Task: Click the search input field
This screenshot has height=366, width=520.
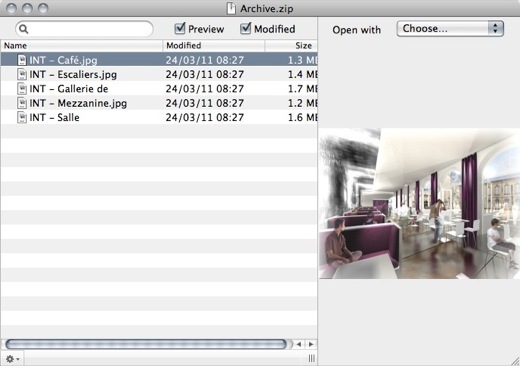Action: click(84, 29)
